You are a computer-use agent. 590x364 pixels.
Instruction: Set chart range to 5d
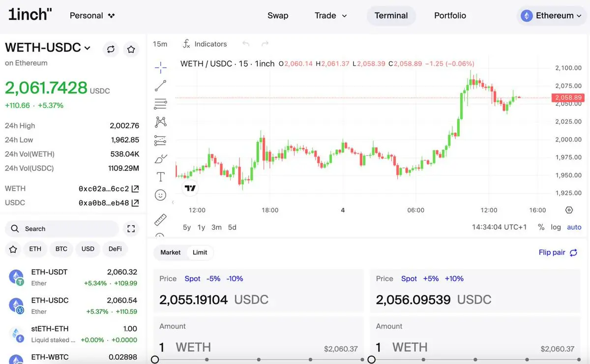[x=232, y=227]
